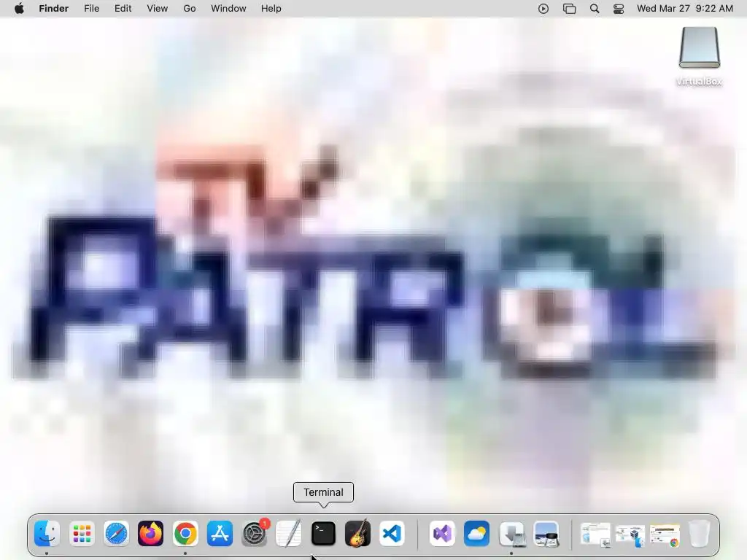This screenshot has height=560, width=747.
Task: Open the App Store dock icon
Action: 220,533
